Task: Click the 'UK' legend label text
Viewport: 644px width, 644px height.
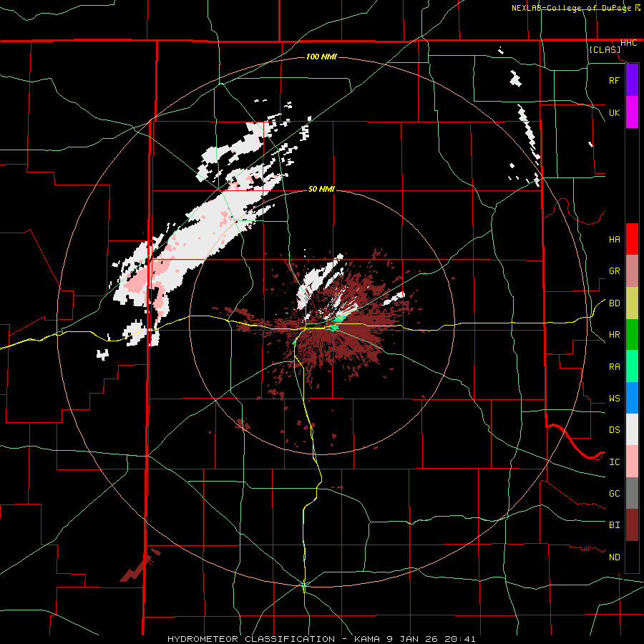Action: 614,112
